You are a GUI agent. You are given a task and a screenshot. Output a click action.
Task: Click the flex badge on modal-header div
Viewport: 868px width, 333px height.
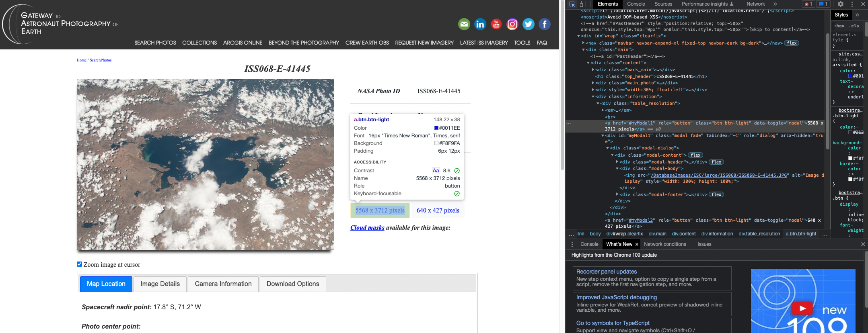point(716,162)
